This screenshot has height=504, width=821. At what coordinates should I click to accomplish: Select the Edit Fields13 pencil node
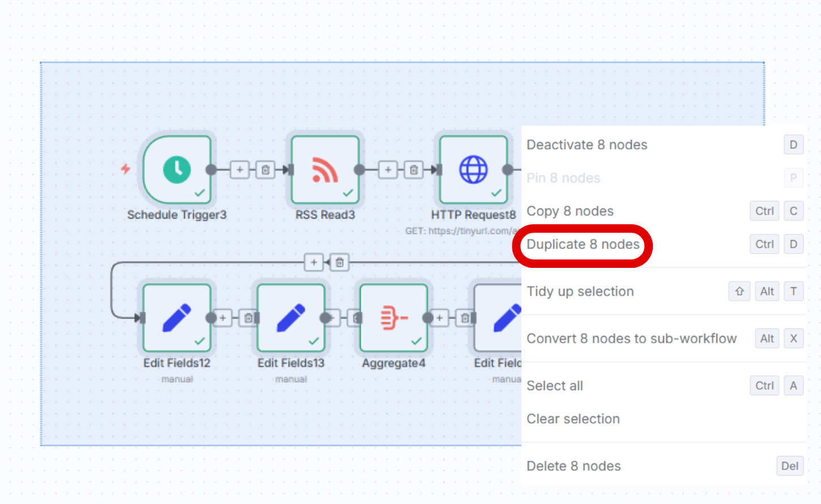pos(291,318)
